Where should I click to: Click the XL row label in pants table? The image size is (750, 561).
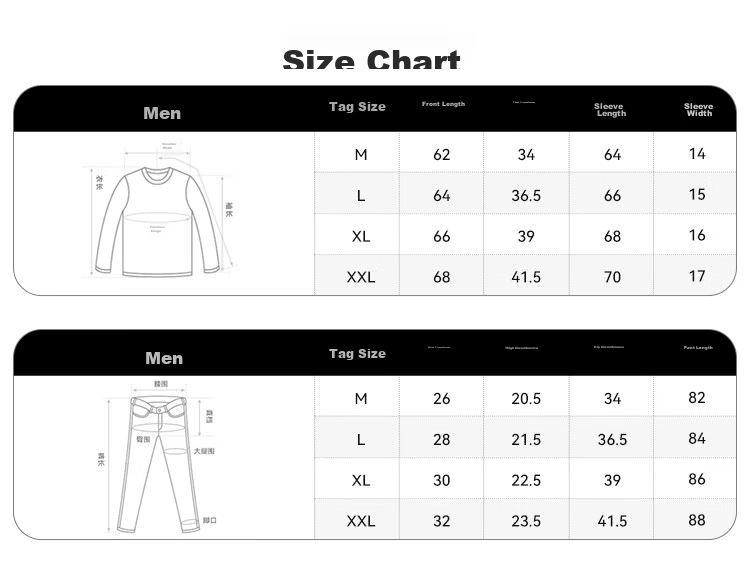(x=361, y=480)
